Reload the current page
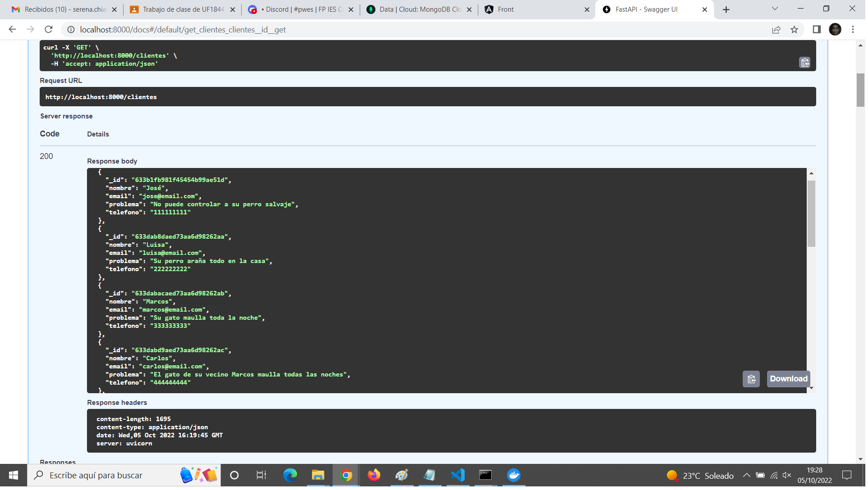This screenshot has height=490, width=868. [x=49, y=30]
